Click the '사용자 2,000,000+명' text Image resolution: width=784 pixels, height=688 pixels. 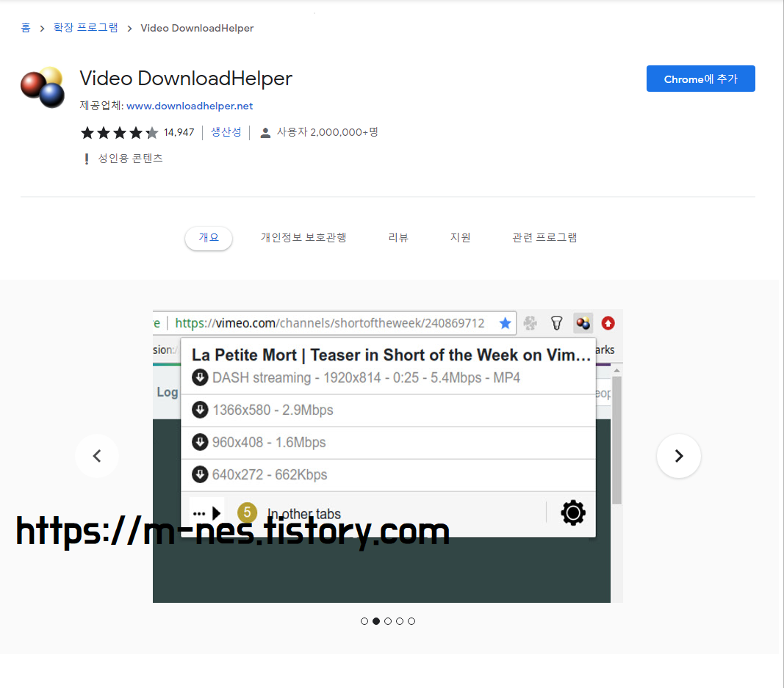[x=328, y=132]
